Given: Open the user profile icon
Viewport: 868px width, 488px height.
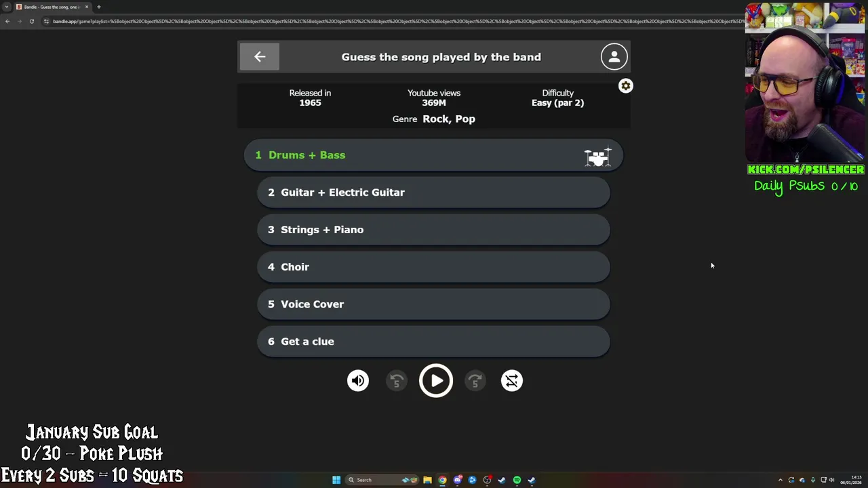Looking at the screenshot, I should coord(614,57).
